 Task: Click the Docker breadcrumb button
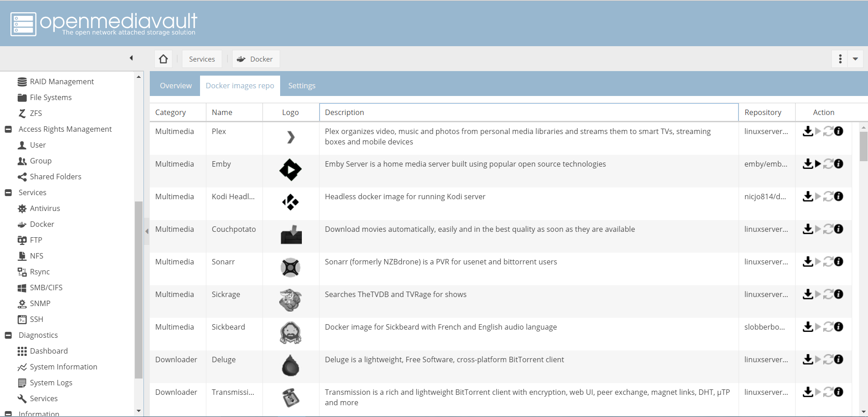point(256,59)
